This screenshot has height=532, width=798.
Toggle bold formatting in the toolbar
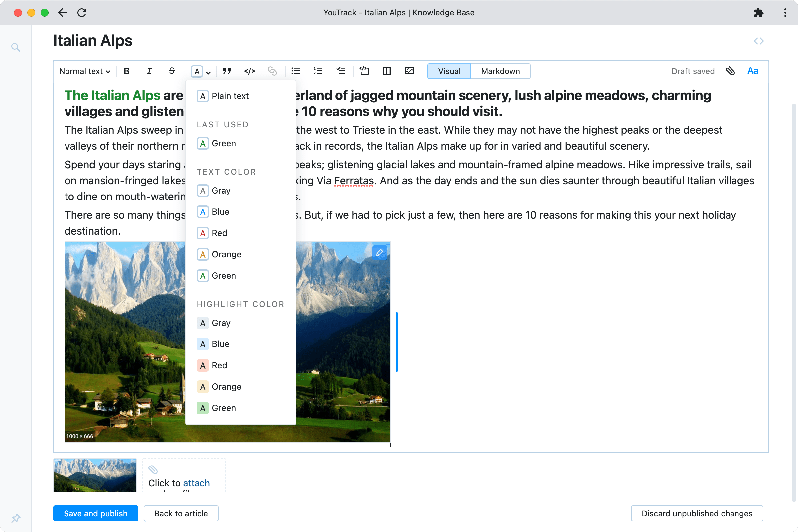(x=126, y=71)
